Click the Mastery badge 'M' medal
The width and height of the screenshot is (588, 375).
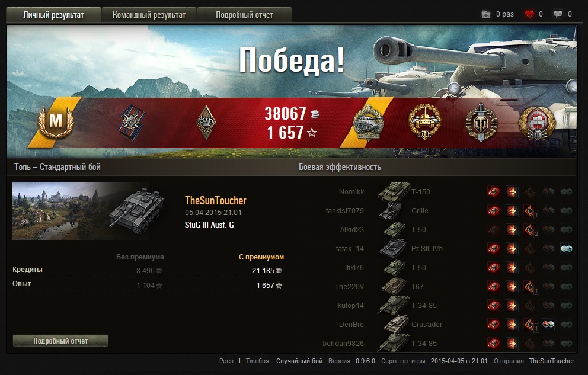56,122
